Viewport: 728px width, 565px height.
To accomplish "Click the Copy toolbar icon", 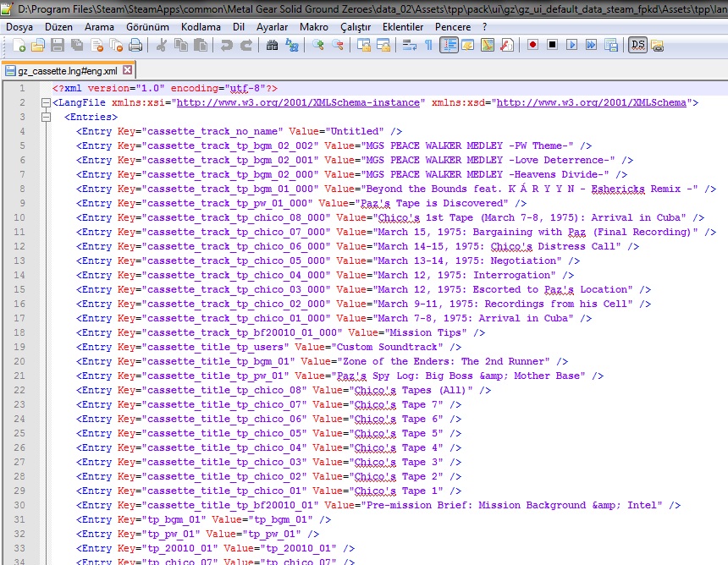I will (180, 45).
